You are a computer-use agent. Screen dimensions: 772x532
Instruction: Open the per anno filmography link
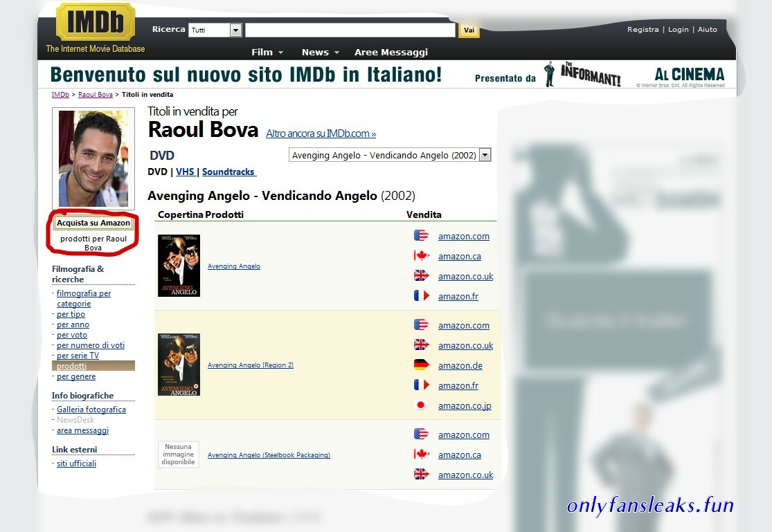click(x=73, y=324)
